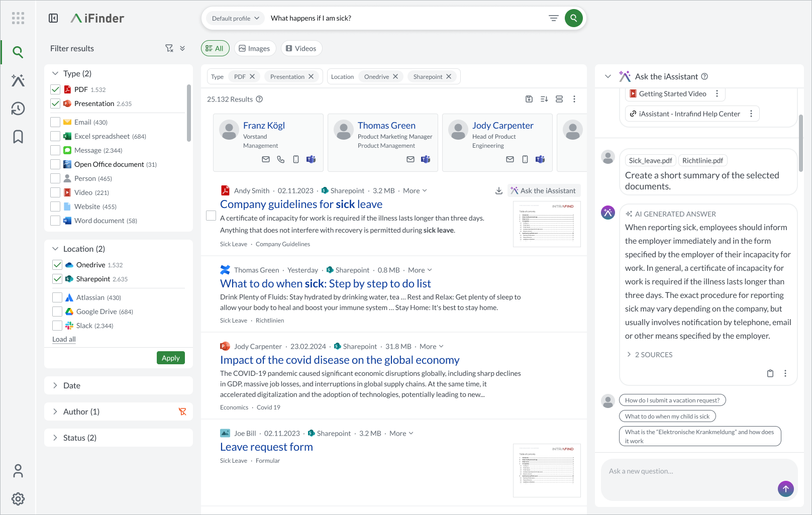
Task: Open the Leave request form thumbnail
Action: [547, 471]
